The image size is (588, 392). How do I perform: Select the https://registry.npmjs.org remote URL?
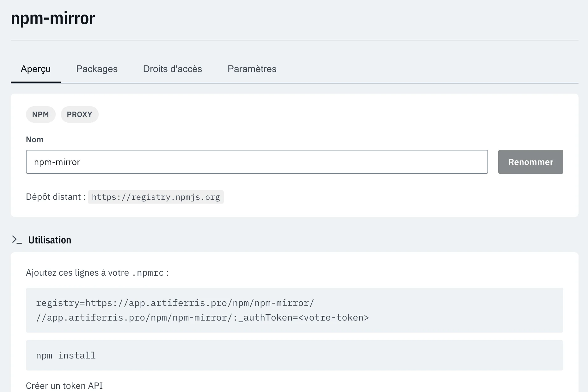[x=156, y=197]
